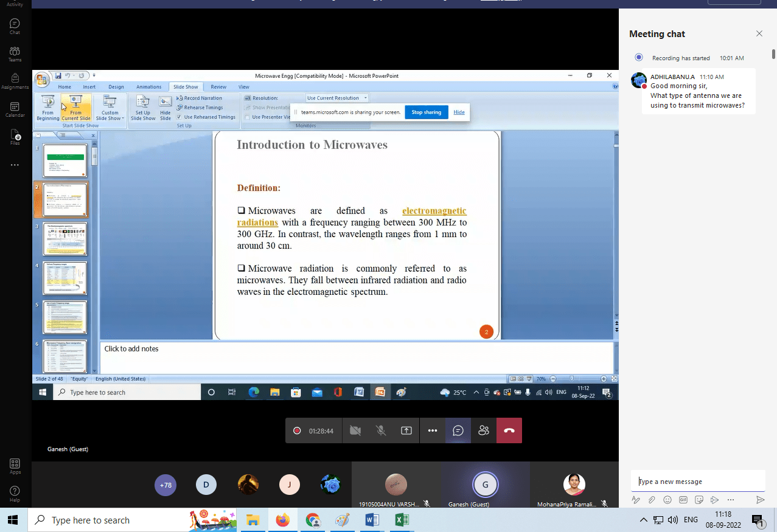Unmute the microphone in call controls
Screen dimensions: 777x532
[x=381, y=430]
